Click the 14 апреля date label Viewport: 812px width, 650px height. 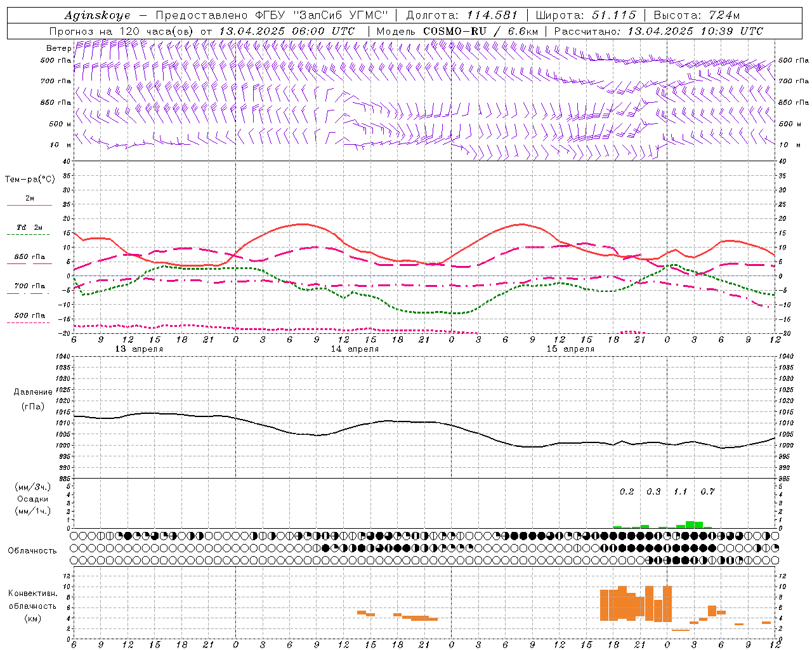click(355, 349)
